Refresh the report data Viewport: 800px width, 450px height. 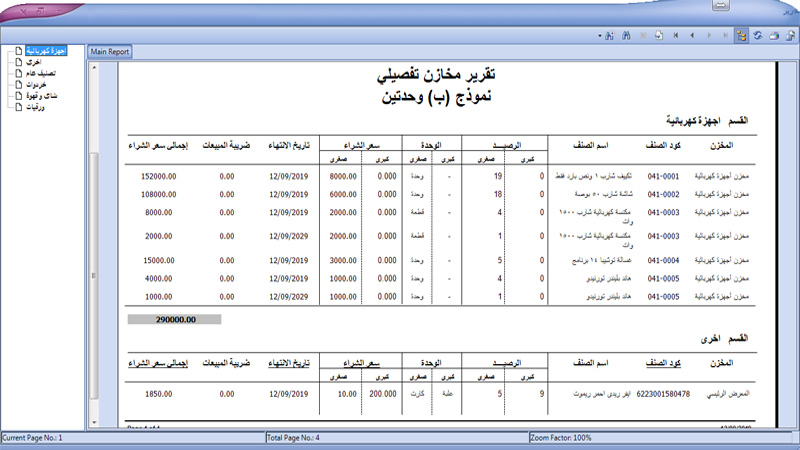(x=758, y=36)
